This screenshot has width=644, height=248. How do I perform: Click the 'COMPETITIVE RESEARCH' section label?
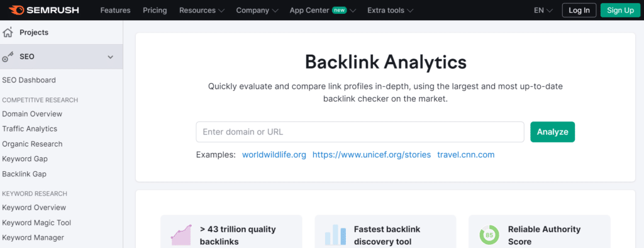point(40,100)
